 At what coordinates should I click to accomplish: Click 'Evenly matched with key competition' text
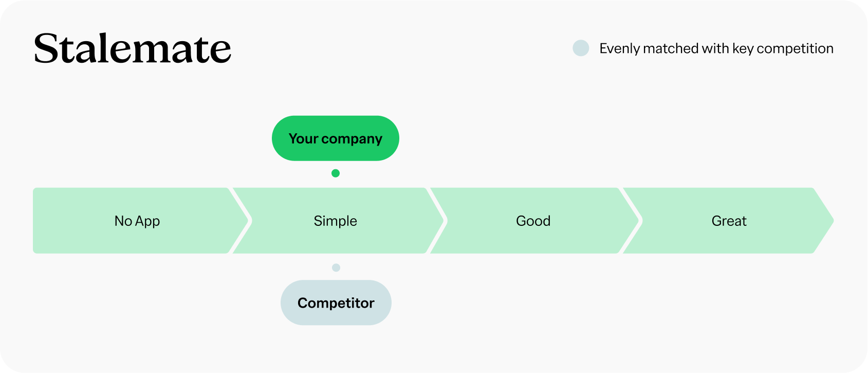point(716,48)
